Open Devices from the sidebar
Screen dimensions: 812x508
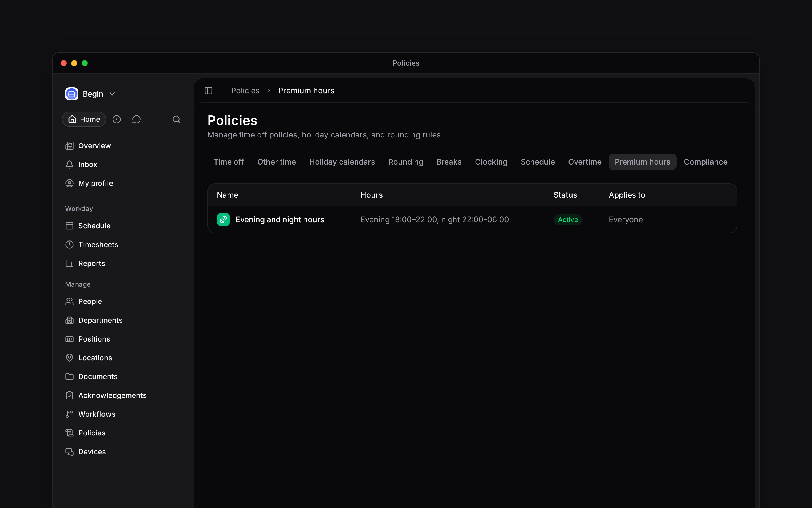click(124, 452)
